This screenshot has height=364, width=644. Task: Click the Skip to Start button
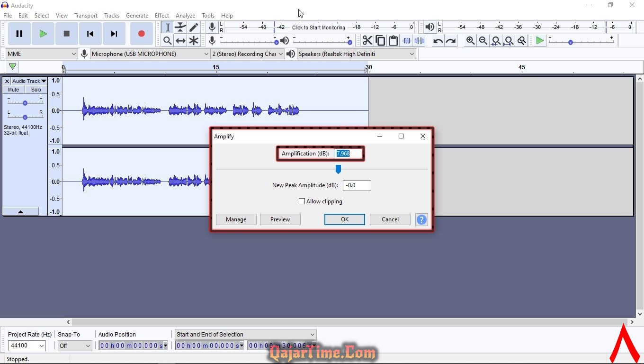(x=90, y=34)
